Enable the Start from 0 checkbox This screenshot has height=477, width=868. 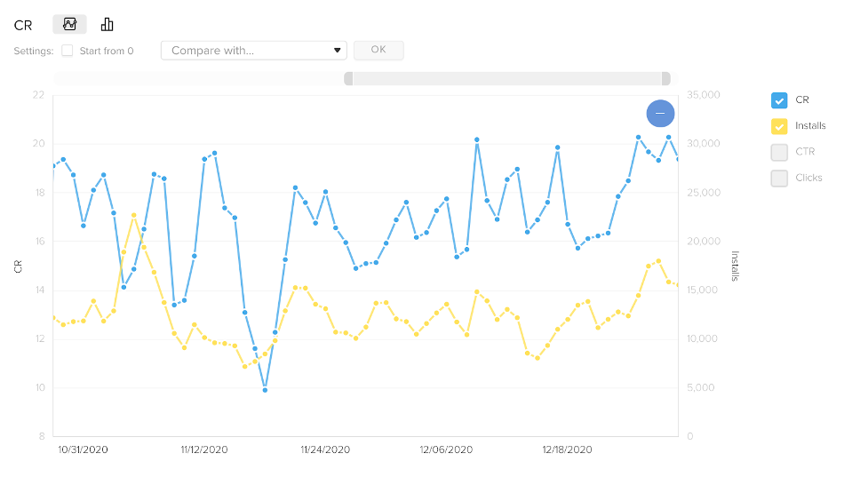tap(67, 51)
